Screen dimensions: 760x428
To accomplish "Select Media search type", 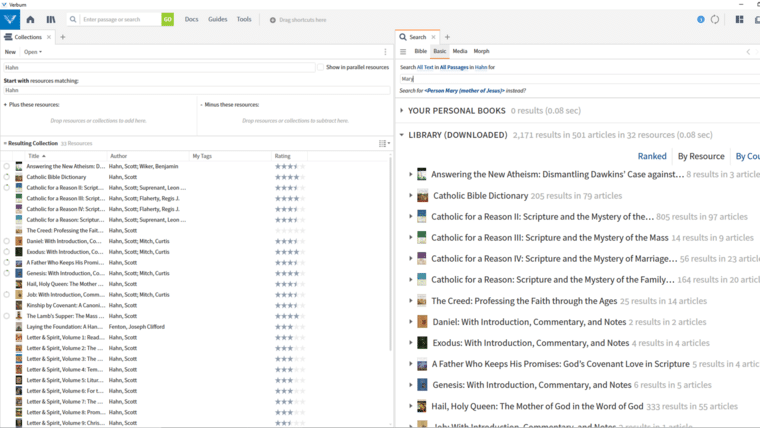I will tap(460, 51).
